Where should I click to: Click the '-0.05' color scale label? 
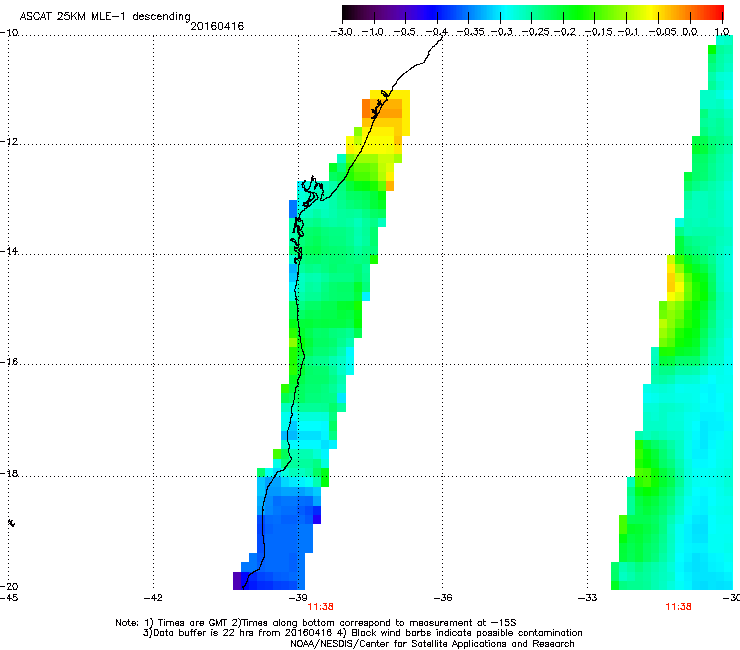663,32
